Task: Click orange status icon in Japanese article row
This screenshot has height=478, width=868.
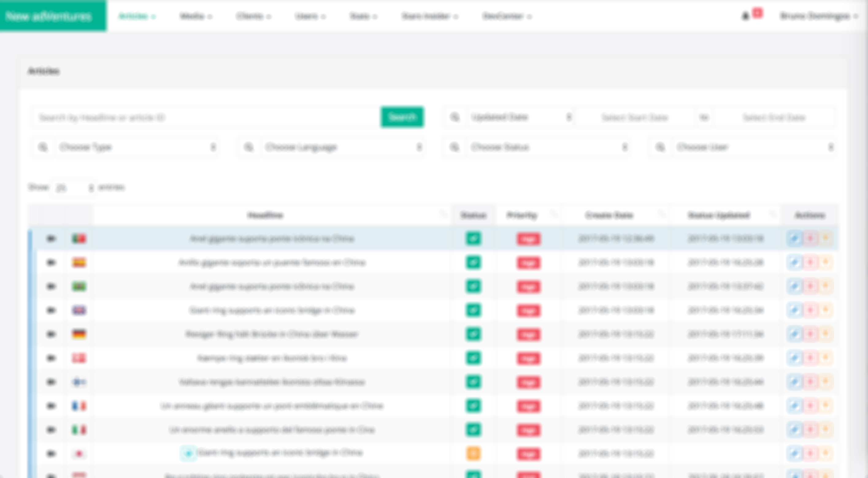Action: [x=473, y=453]
